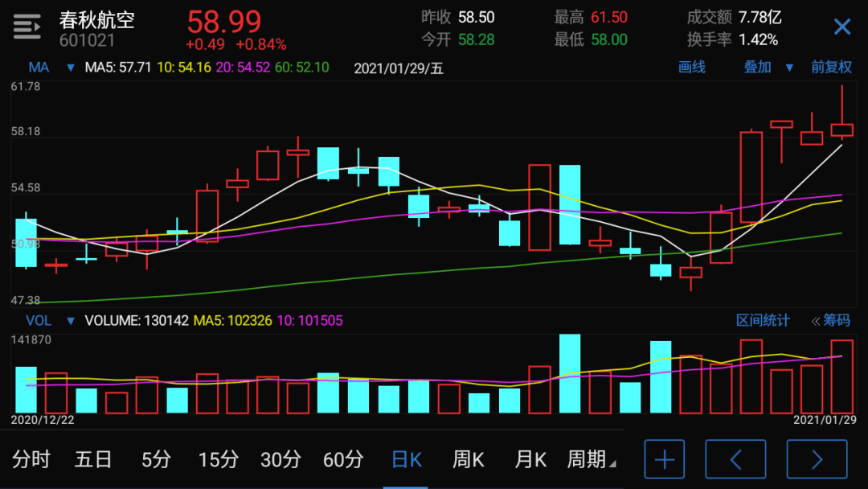This screenshot has width=868, height=489.
Task: Select the 60分 chart tab
Action: (343, 459)
